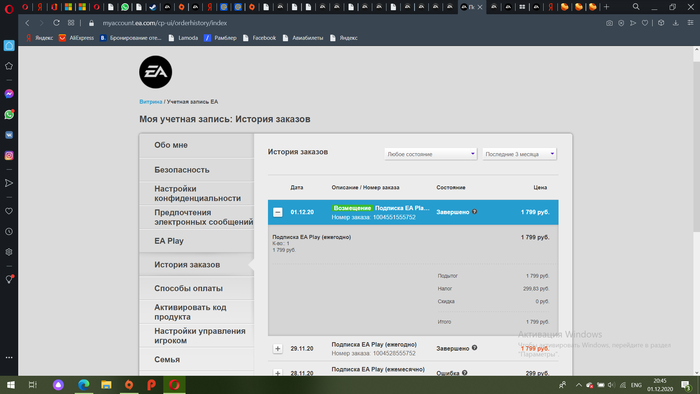Screen dimensions: 700x394
Task: Click the address bar URL
Action: pos(165,23)
